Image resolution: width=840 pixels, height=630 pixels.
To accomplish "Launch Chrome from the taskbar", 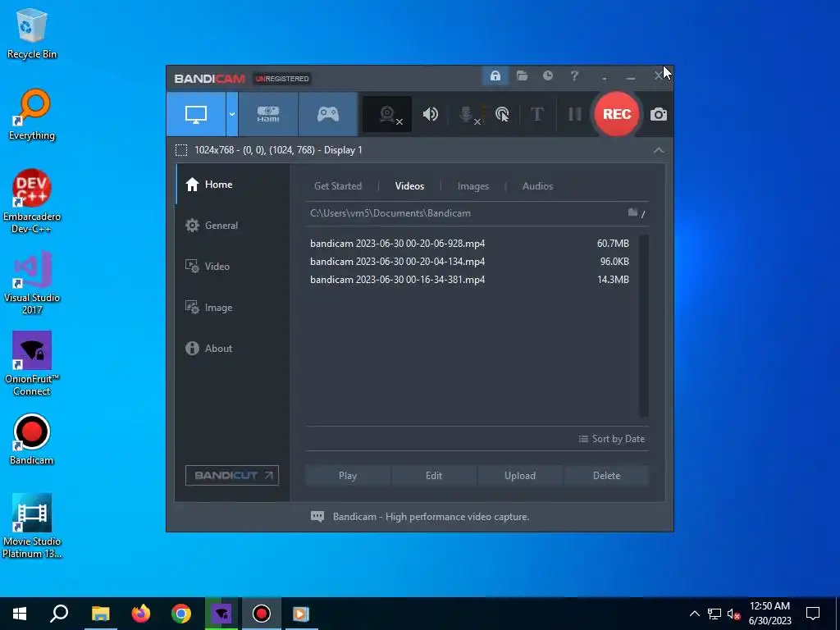I will pyautogui.click(x=181, y=614).
